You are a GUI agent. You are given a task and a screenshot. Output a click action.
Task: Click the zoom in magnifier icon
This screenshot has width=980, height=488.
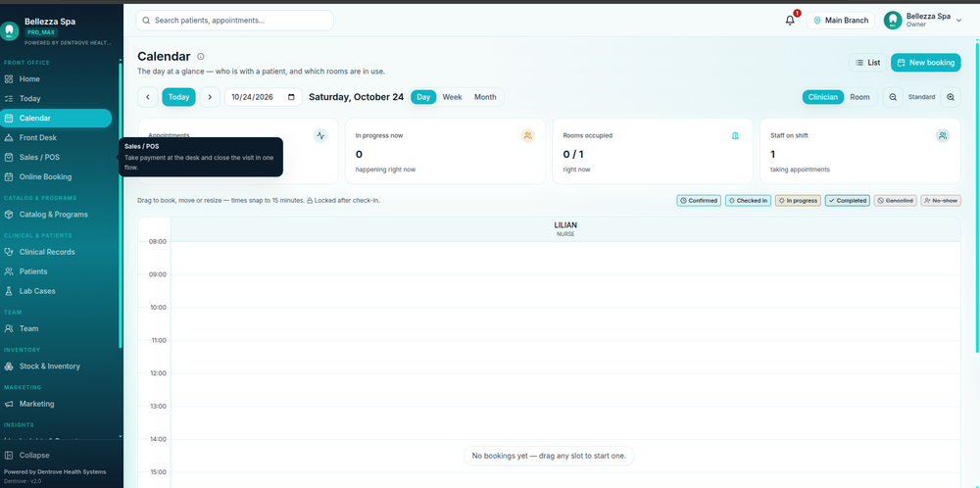951,97
